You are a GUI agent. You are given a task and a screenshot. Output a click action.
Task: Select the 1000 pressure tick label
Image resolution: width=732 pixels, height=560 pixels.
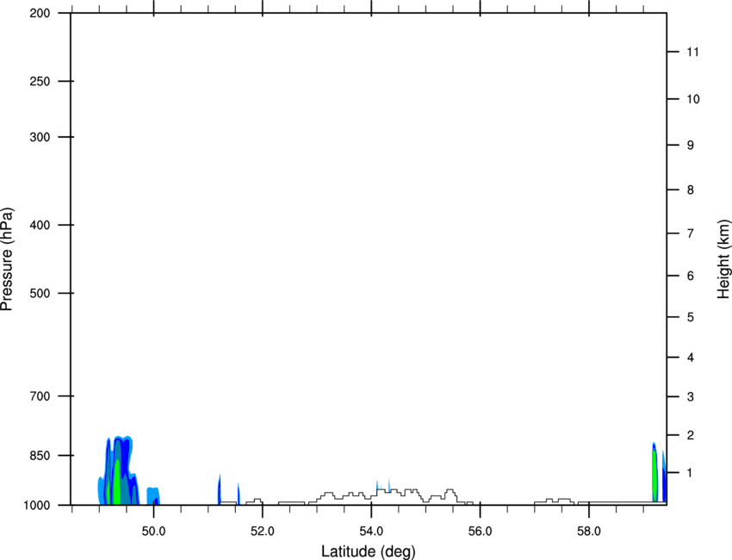point(37,505)
